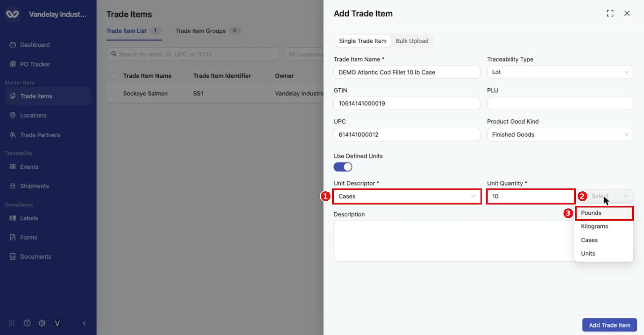
Task: Click the help question mark icon
Action: [27, 323]
